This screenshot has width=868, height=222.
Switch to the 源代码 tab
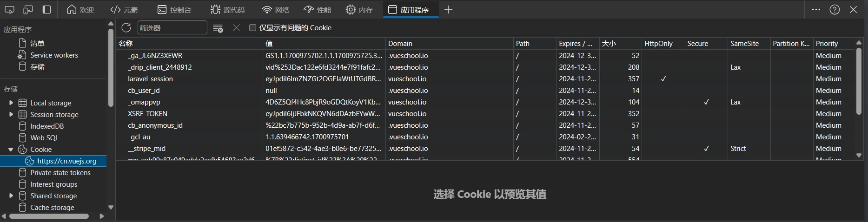pyautogui.click(x=227, y=10)
